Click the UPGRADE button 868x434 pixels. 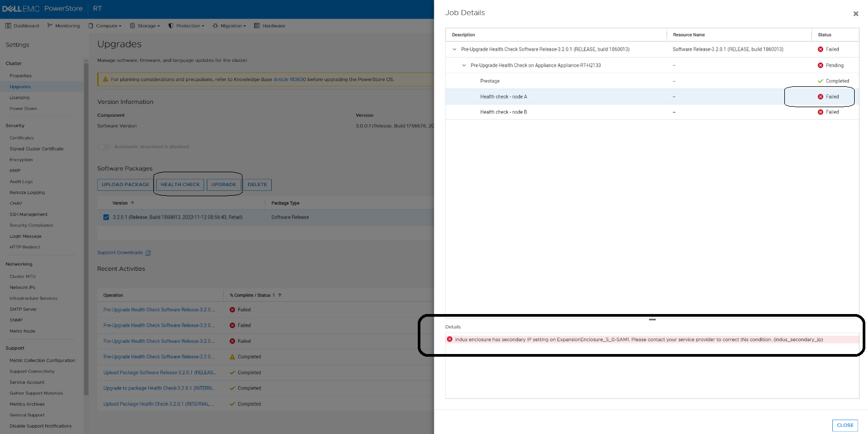pos(224,184)
